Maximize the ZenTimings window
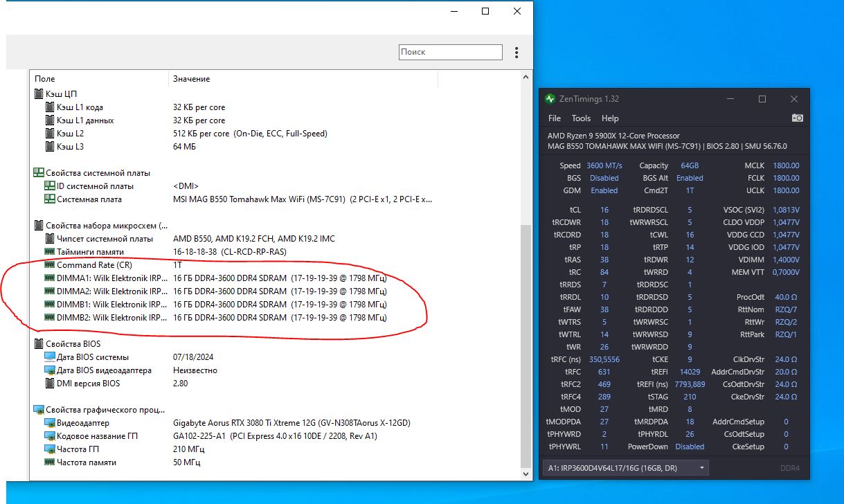The image size is (844, 504). pyautogui.click(x=762, y=99)
